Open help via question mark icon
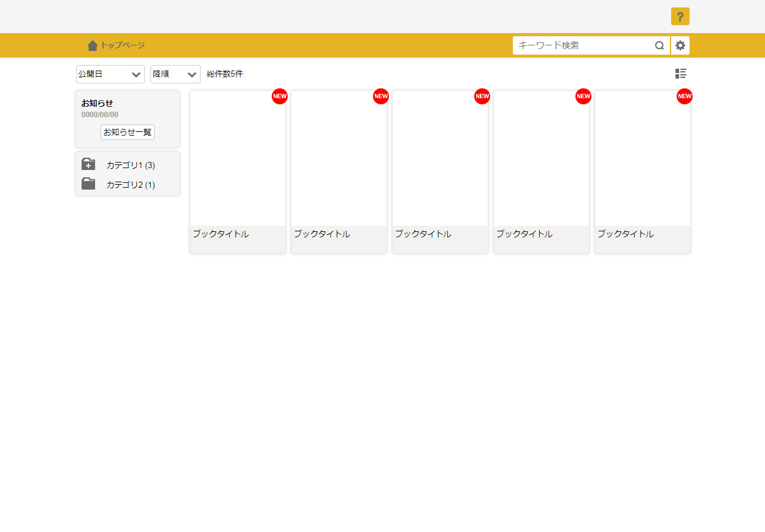765x532 pixels. pyautogui.click(x=680, y=17)
